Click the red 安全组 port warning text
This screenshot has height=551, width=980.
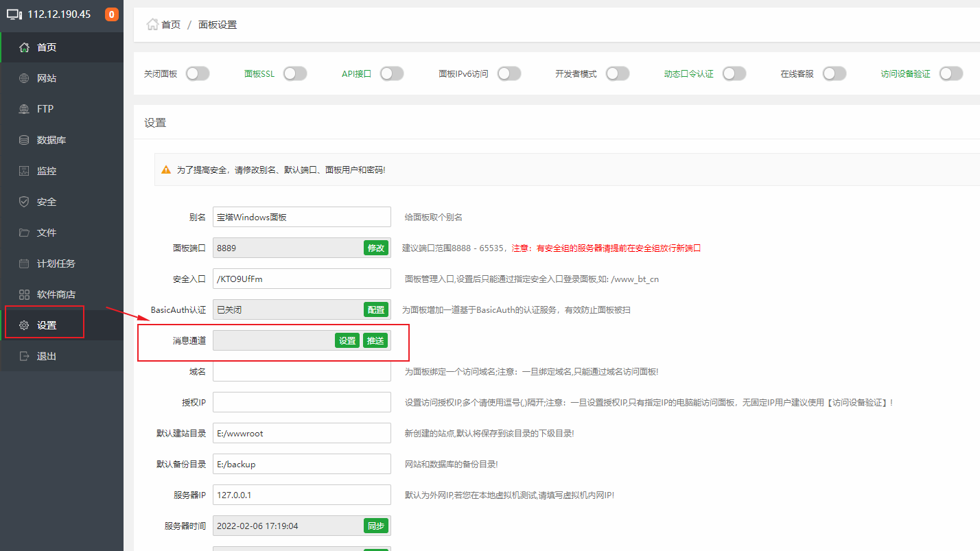(607, 248)
